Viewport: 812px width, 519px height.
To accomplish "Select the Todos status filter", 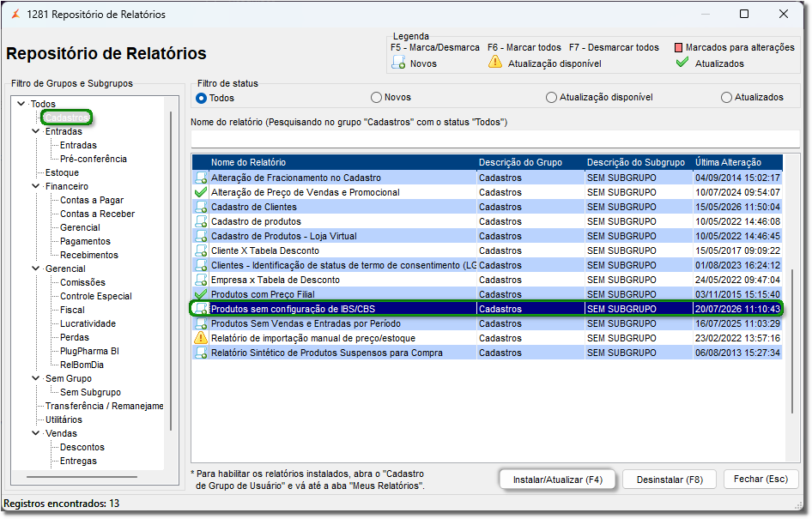I will (201, 99).
